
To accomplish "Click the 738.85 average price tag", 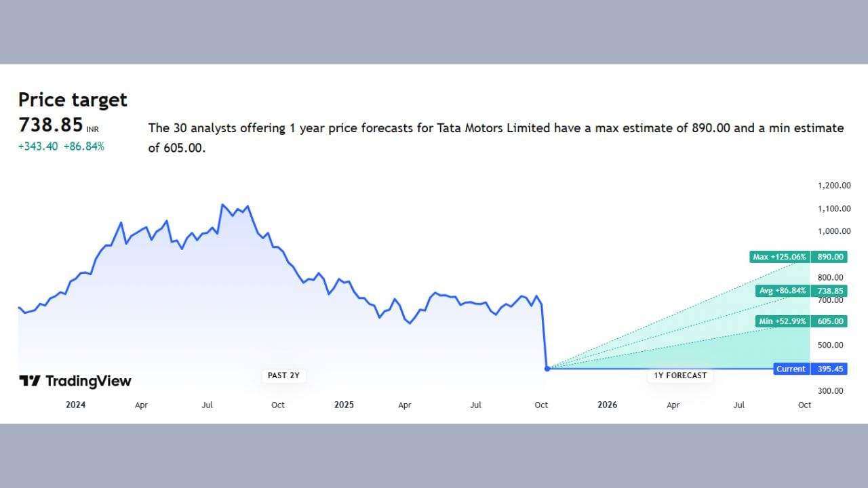I will coord(830,291).
